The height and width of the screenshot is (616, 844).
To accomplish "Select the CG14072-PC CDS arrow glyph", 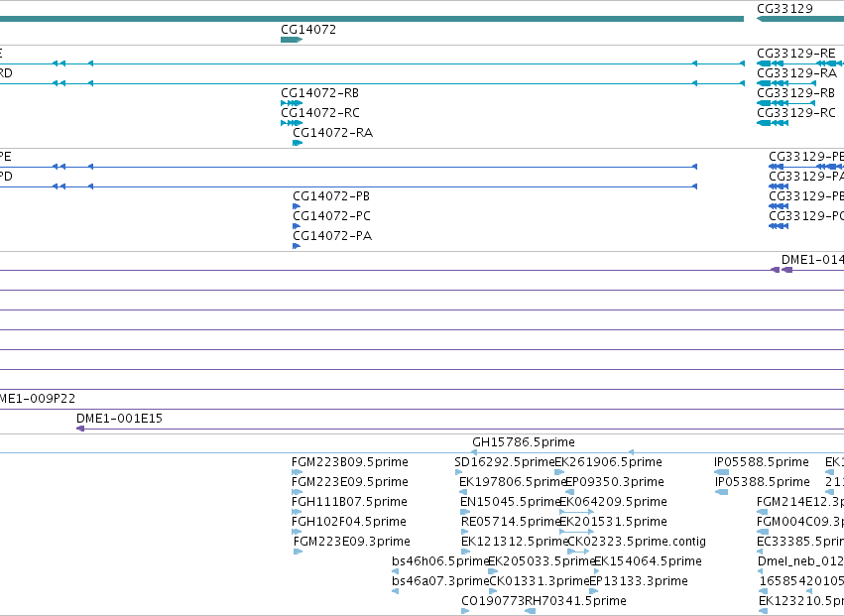I will click(x=297, y=226).
